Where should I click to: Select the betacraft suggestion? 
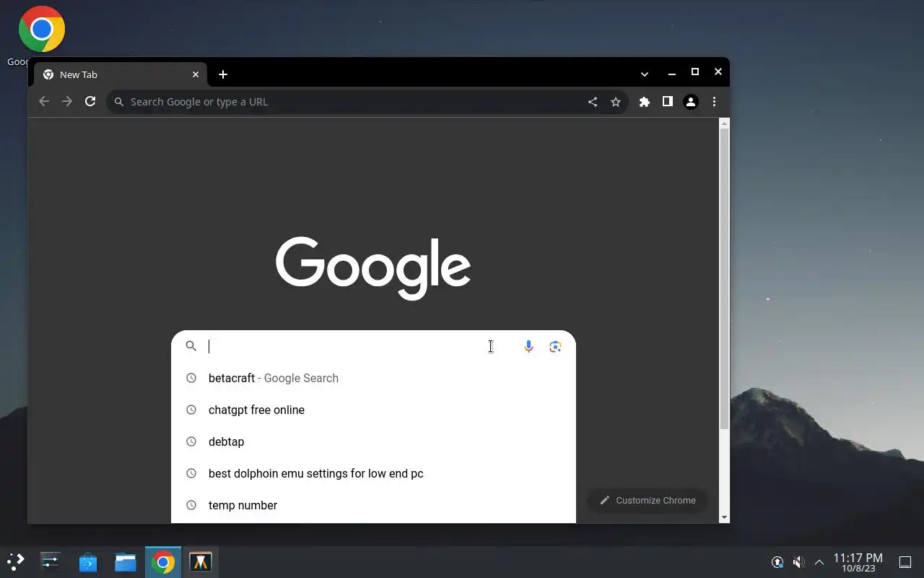(x=373, y=378)
